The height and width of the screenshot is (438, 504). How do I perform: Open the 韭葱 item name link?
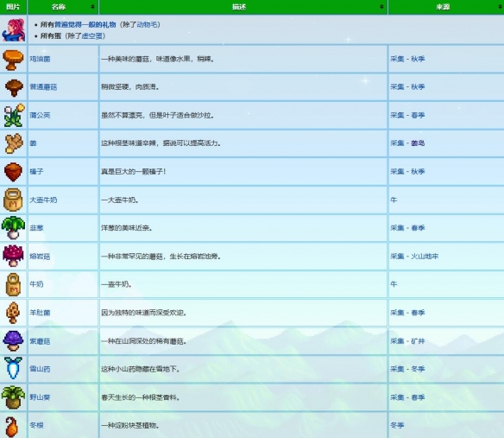pos(36,228)
